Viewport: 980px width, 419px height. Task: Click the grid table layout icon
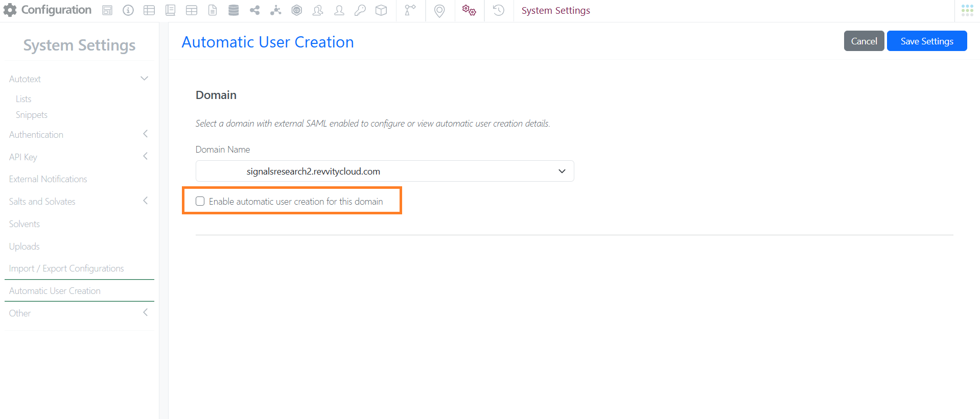pyautogui.click(x=192, y=10)
